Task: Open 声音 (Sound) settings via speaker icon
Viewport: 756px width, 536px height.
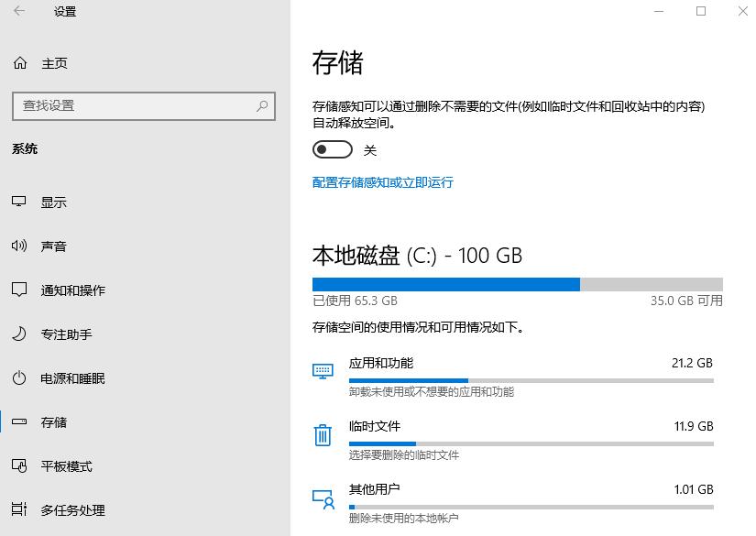Action: click(x=20, y=246)
